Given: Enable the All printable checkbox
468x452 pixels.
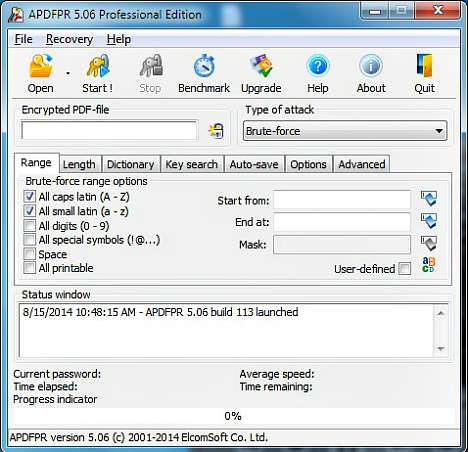Looking at the screenshot, I should coord(29,268).
